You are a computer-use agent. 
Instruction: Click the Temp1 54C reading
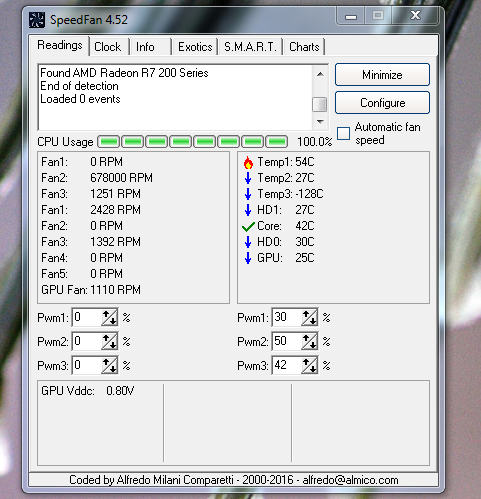pos(286,162)
